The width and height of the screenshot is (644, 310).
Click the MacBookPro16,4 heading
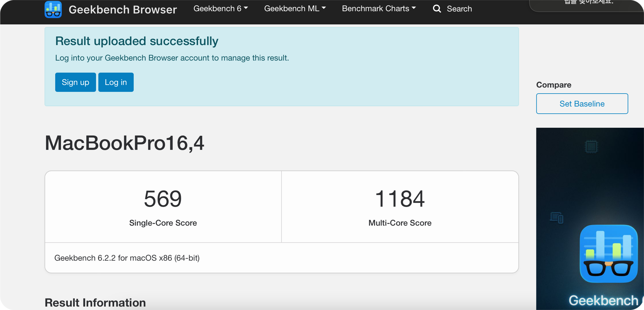(x=124, y=143)
